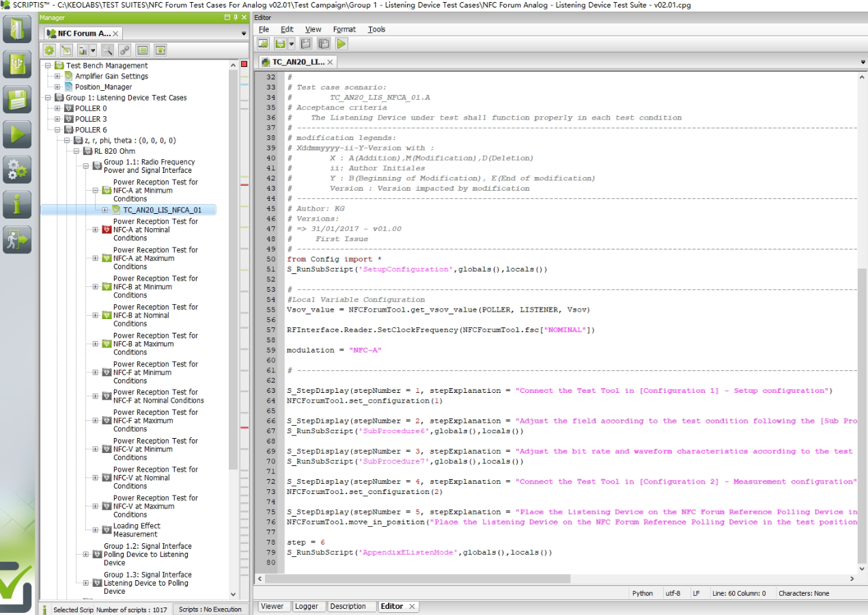Expand Amplifier Gain Settings node
Viewport: 868px width, 615px height.
pos(58,77)
